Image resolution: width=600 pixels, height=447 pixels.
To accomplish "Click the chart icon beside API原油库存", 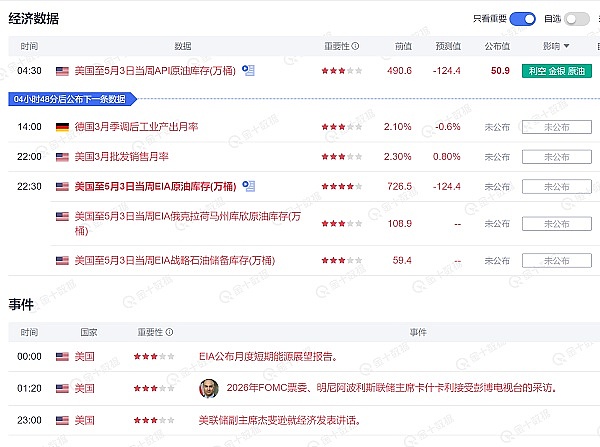I will [x=248, y=70].
